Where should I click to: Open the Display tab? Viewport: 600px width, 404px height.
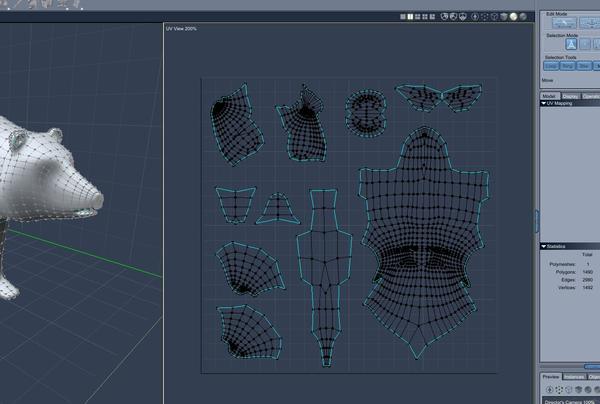click(x=571, y=96)
